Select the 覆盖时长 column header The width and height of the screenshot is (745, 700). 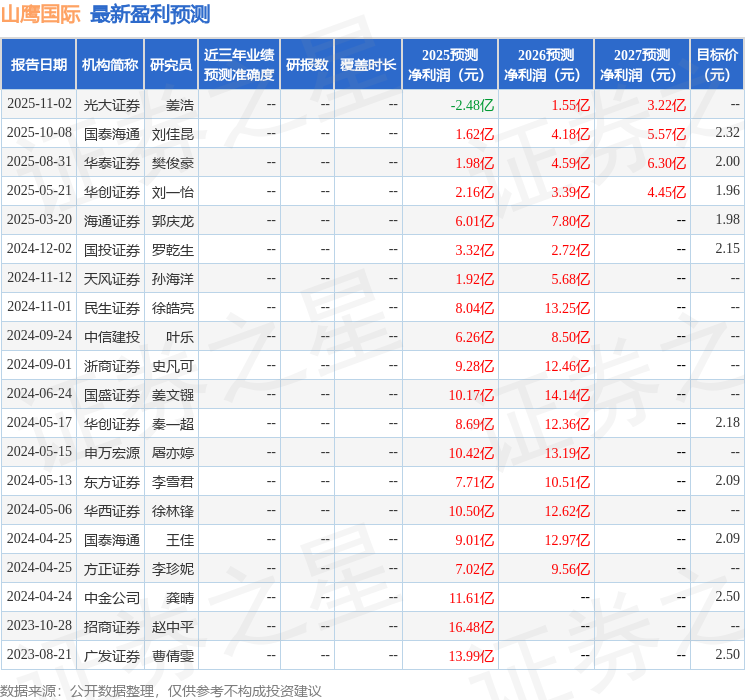(368, 65)
